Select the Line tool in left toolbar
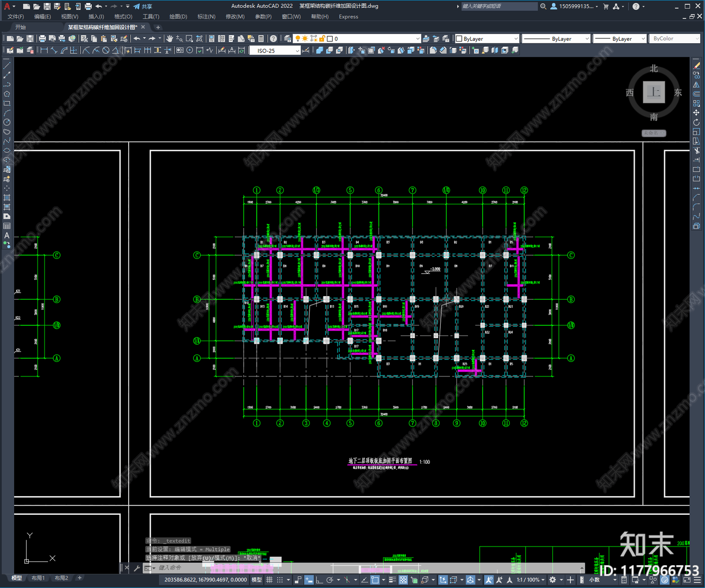 coord(7,65)
